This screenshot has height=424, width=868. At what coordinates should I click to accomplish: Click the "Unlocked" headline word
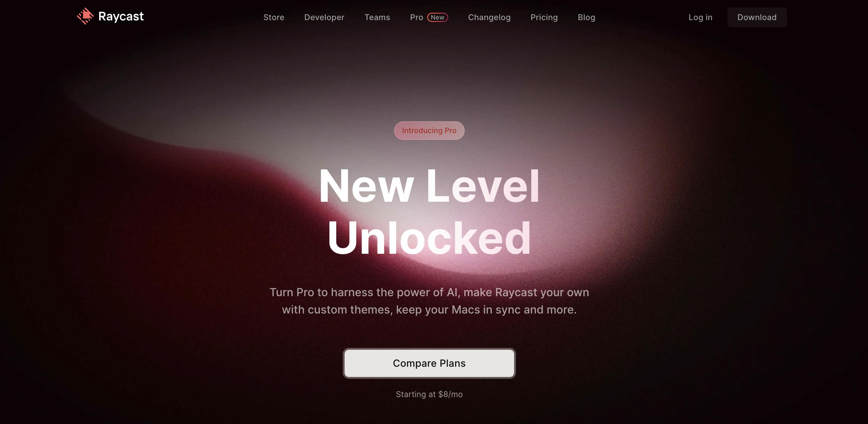click(x=429, y=238)
